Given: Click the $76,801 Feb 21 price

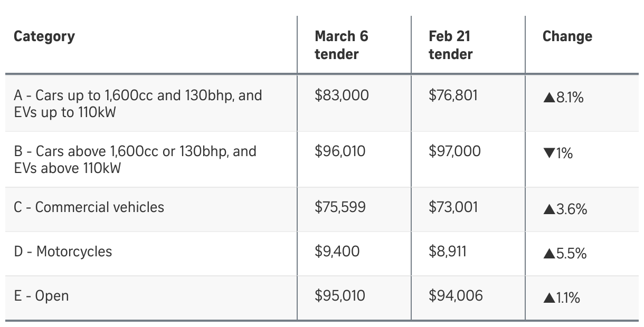Looking at the screenshot, I should click(453, 95).
